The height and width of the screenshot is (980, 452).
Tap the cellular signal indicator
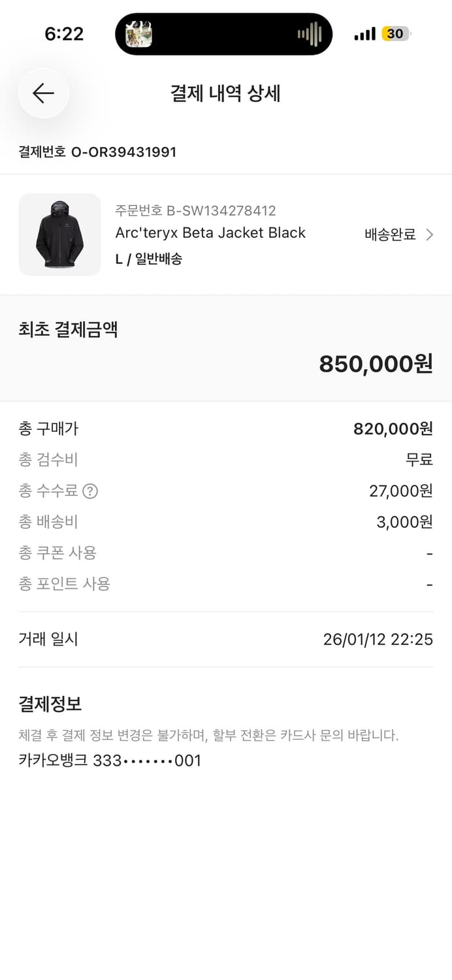pyautogui.click(x=363, y=33)
